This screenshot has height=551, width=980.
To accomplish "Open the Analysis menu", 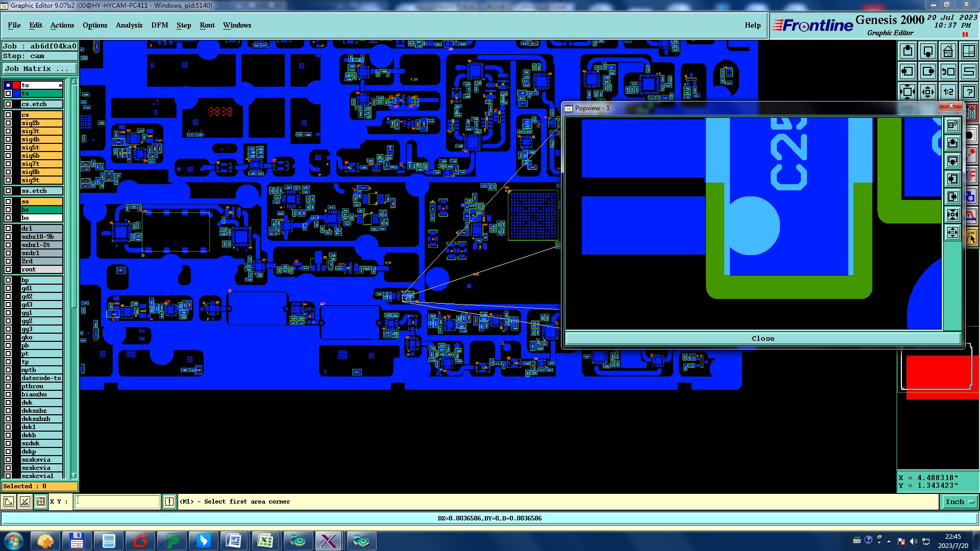I will tap(129, 25).
